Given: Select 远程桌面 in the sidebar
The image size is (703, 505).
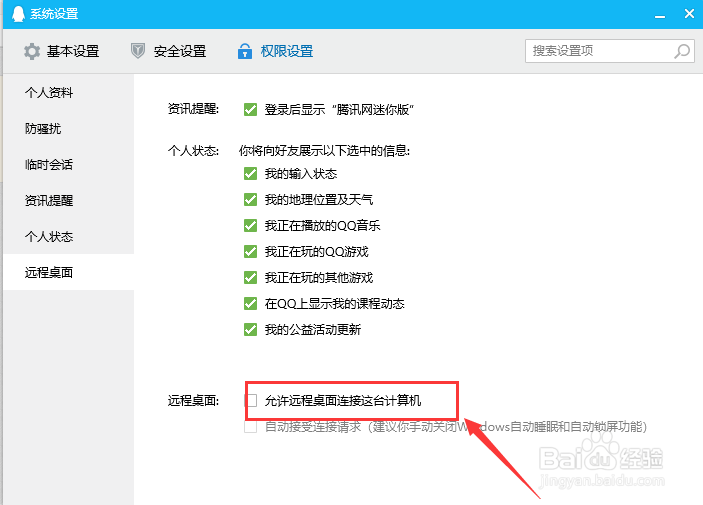Looking at the screenshot, I should (x=69, y=272).
